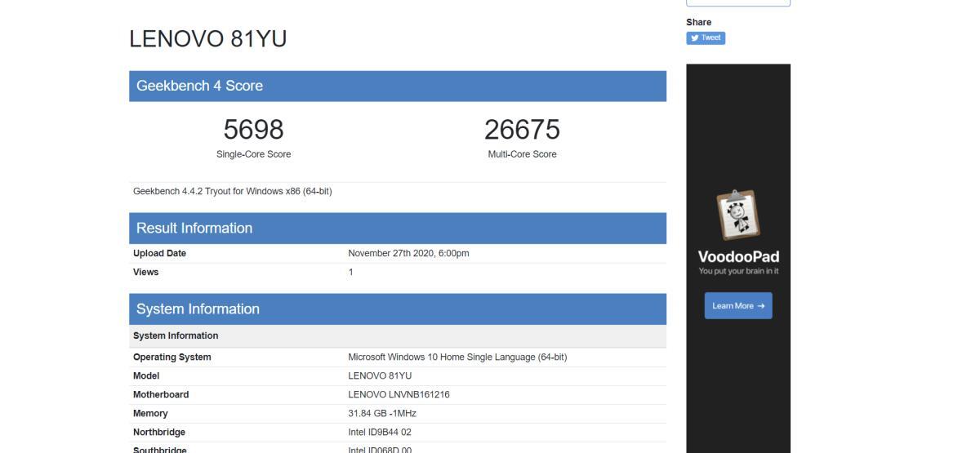The image size is (980, 453).
Task: Click the multi-core score value 26675
Action: pyautogui.click(x=522, y=129)
